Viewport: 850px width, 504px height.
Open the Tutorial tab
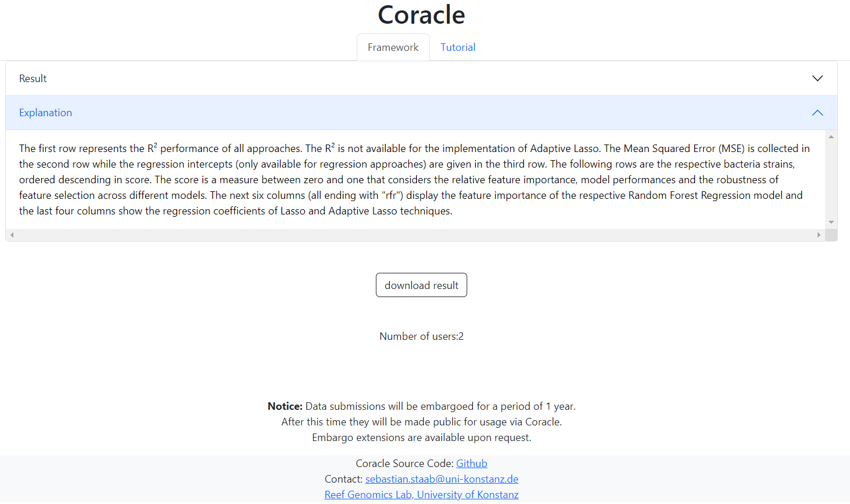tap(458, 47)
